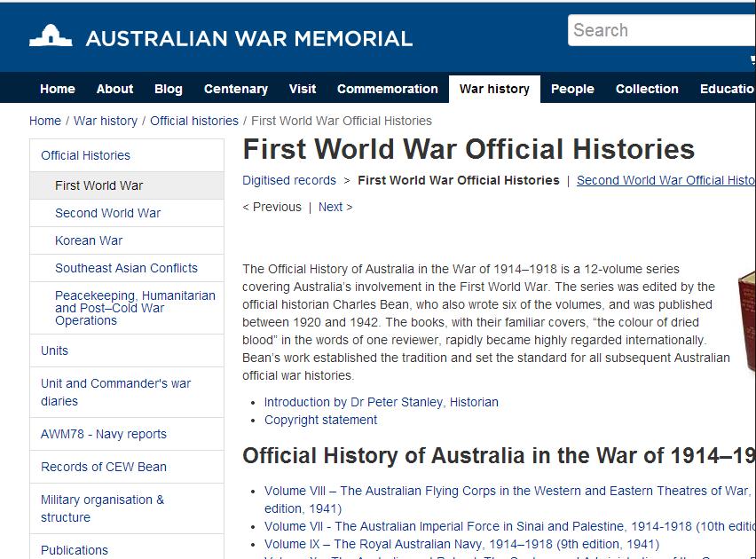Click the AUSTRALIAN WAR MEMORIAL site title

click(248, 38)
